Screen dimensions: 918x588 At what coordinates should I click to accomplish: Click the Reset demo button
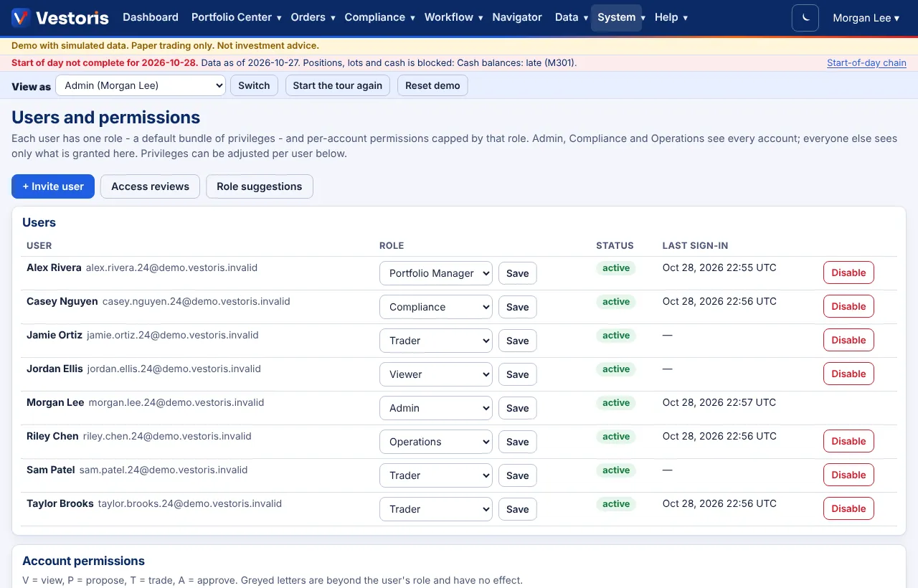[432, 85]
